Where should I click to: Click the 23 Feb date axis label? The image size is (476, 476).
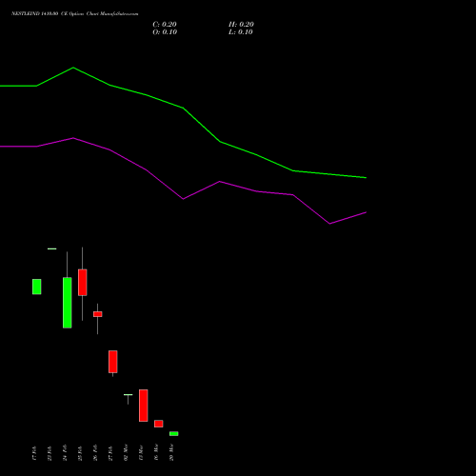[50, 453]
